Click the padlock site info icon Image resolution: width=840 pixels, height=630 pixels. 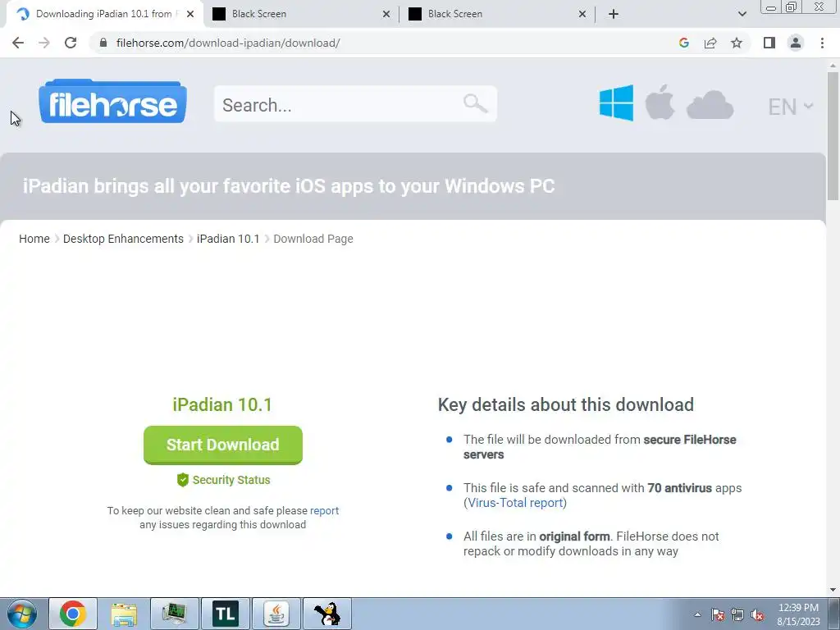tap(103, 43)
